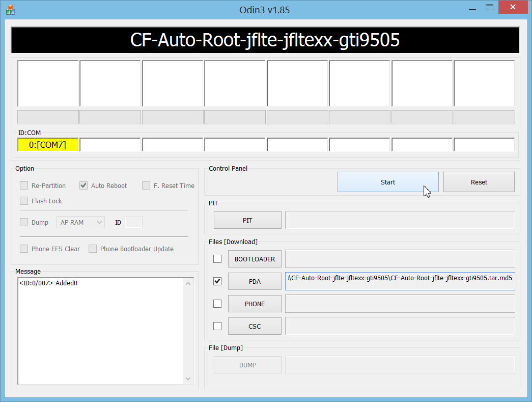Open the PHONE file selector
This screenshot has width=532, height=402.
[x=255, y=304]
